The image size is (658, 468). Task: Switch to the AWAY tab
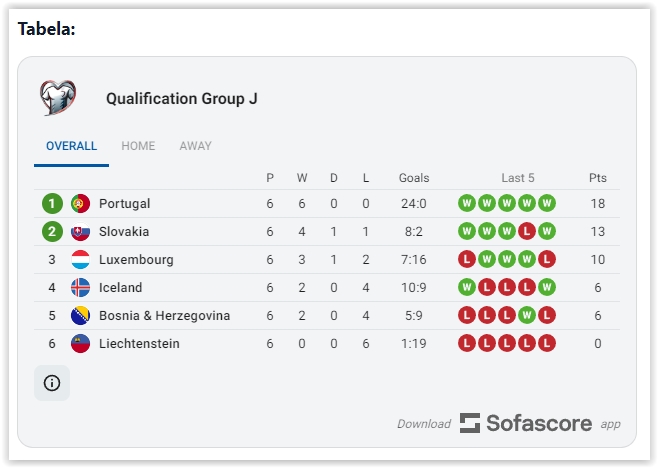pos(195,146)
